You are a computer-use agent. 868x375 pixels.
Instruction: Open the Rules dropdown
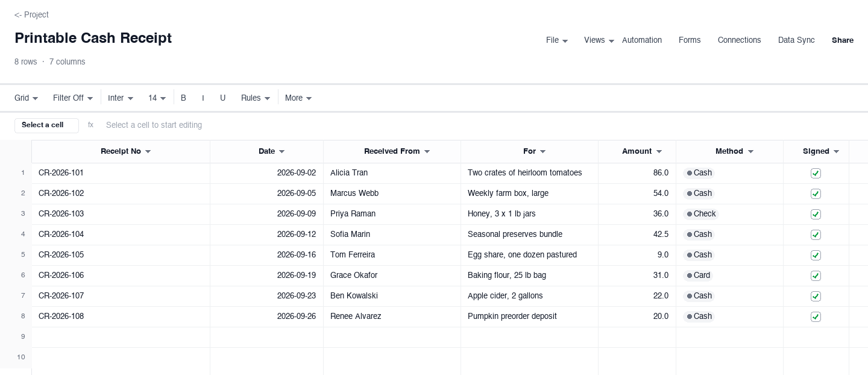click(x=256, y=98)
